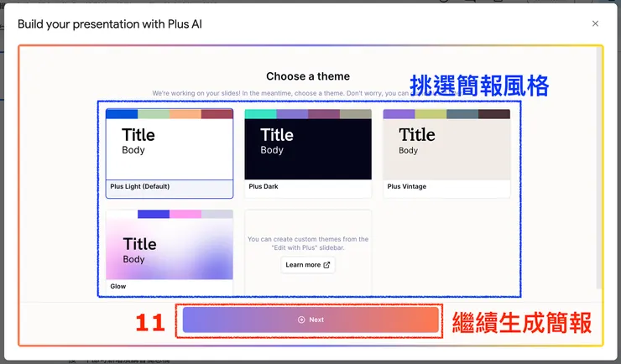This screenshot has height=364, width=621.
Task: Click the pink swatch on Glow theme
Action: pos(185,214)
